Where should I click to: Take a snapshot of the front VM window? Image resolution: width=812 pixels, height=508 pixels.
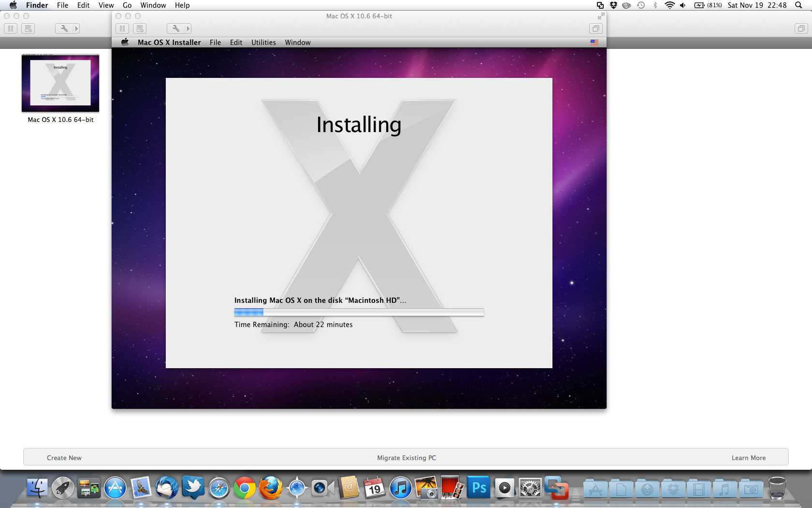coord(140,29)
